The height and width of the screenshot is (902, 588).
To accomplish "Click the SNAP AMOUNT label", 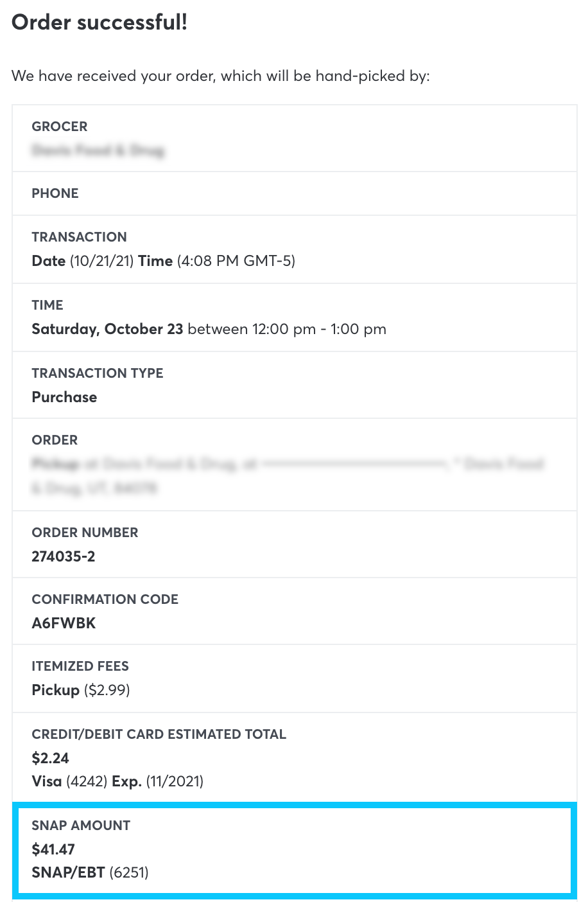I will (x=81, y=826).
